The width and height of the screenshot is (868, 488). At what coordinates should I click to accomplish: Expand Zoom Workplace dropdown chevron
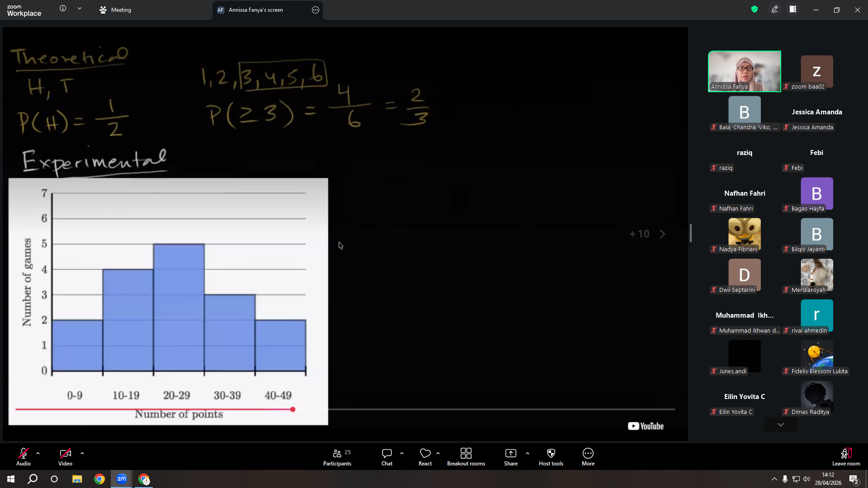point(80,9)
